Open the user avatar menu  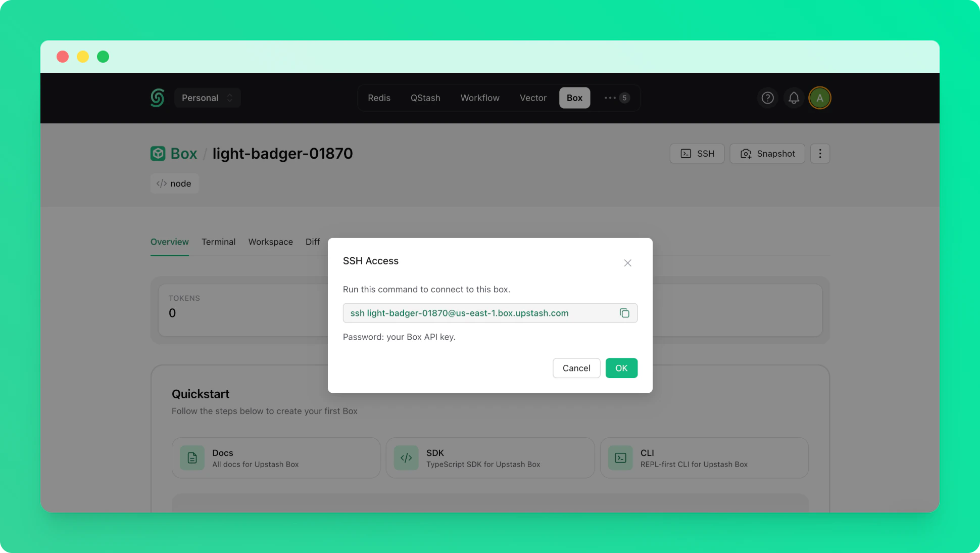(819, 98)
